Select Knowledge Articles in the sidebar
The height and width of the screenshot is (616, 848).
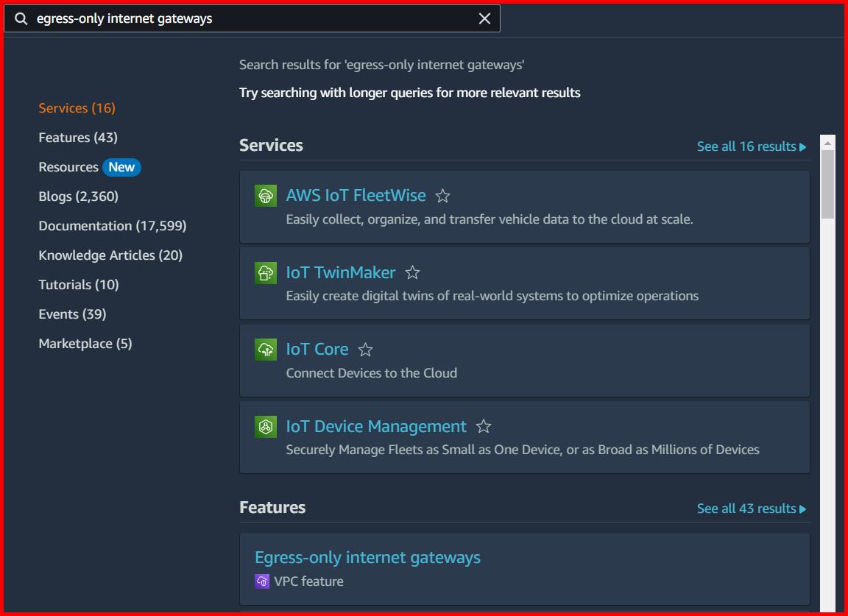(99, 255)
